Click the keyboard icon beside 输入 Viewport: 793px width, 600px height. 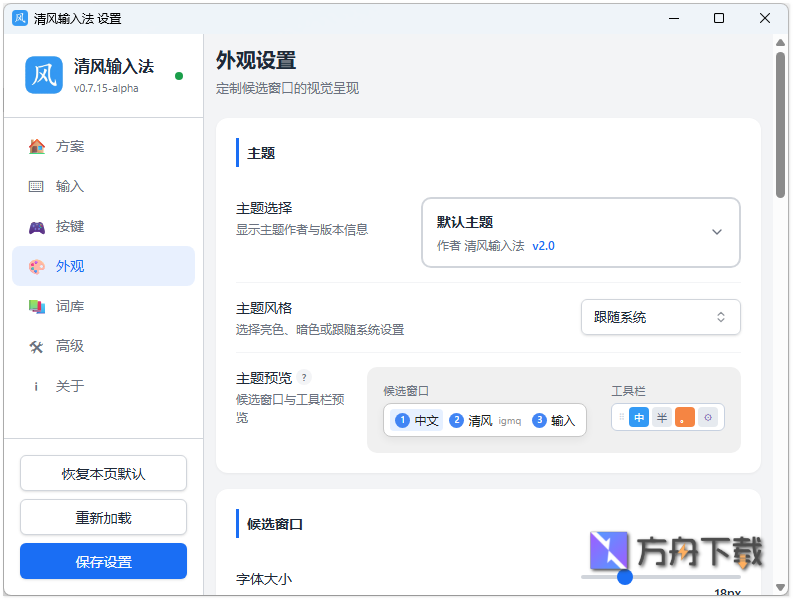36,186
